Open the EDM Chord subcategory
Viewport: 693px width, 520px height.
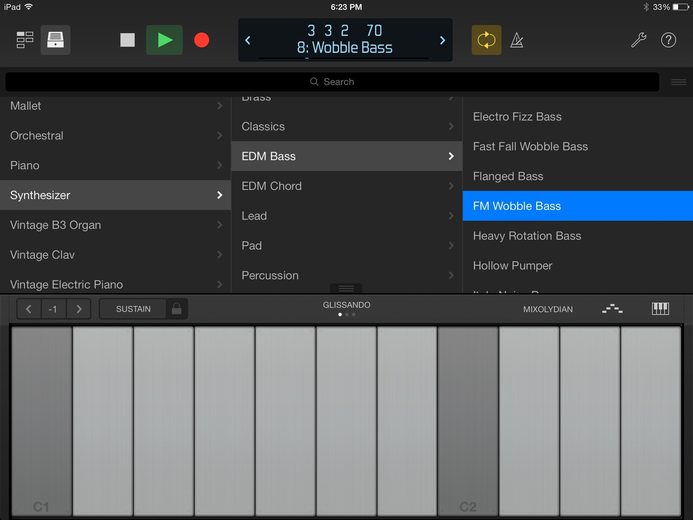point(346,186)
